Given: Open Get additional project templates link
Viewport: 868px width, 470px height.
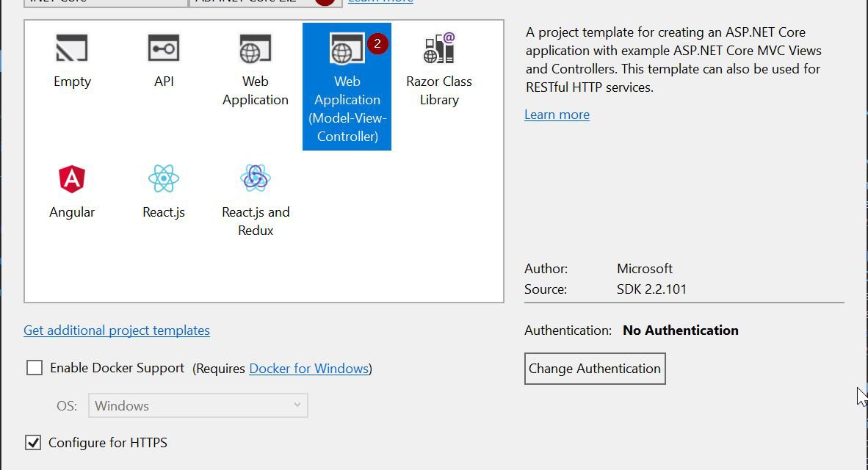Looking at the screenshot, I should (117, 330).
